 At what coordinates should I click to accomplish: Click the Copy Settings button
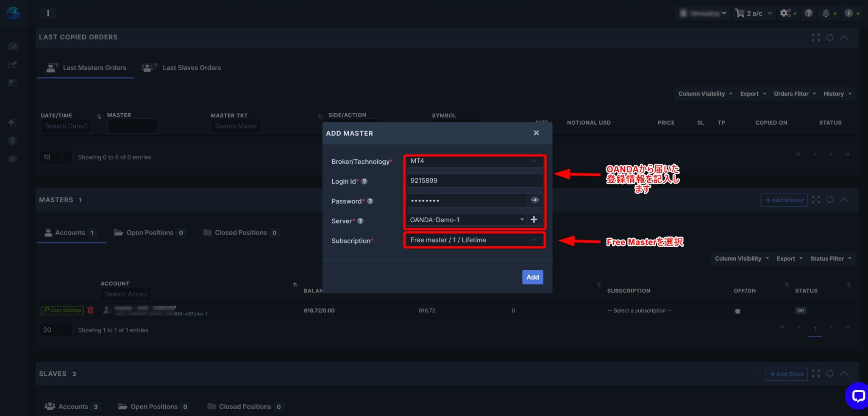62,310
